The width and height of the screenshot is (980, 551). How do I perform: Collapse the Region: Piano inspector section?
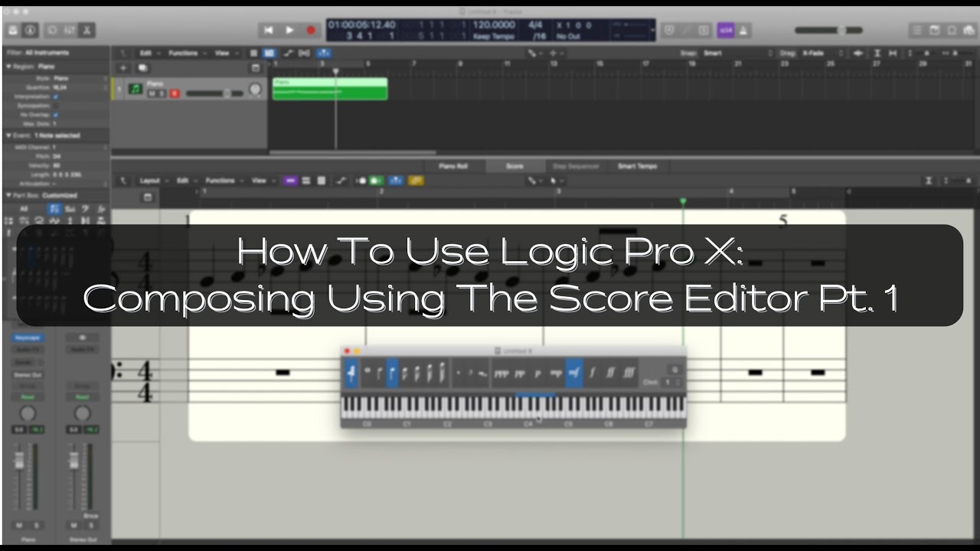pos(9,67)
